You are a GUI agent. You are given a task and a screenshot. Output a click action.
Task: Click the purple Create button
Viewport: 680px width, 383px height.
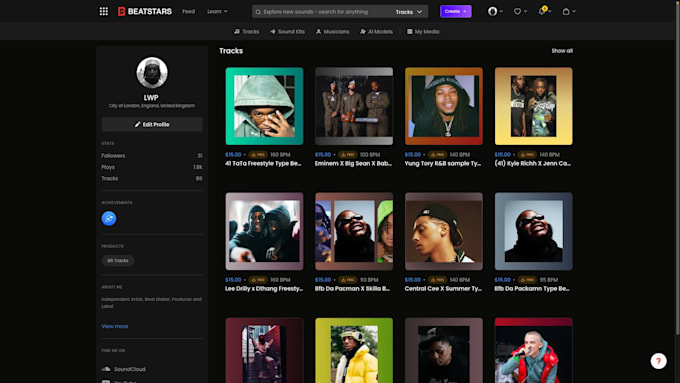click(x=455, y=11)
